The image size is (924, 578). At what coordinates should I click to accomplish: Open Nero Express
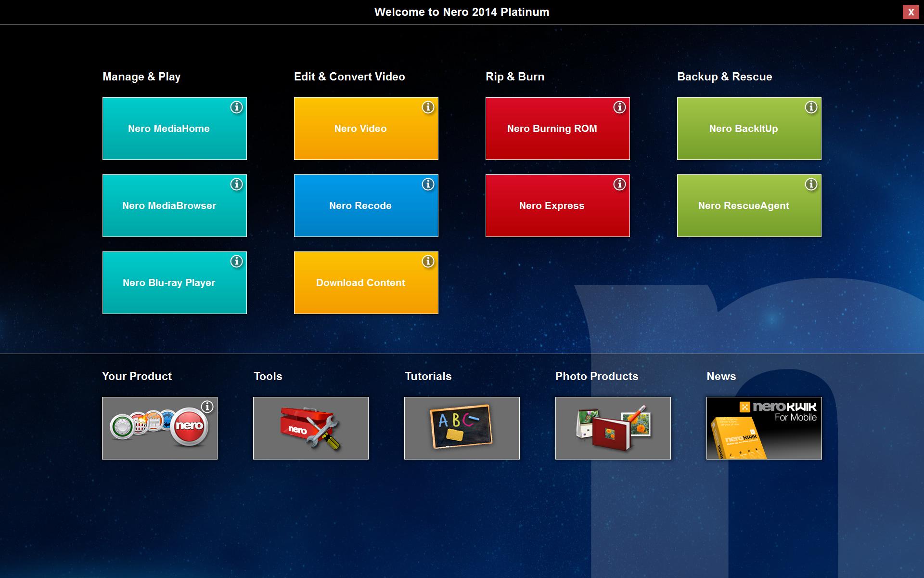coord(557,206)
